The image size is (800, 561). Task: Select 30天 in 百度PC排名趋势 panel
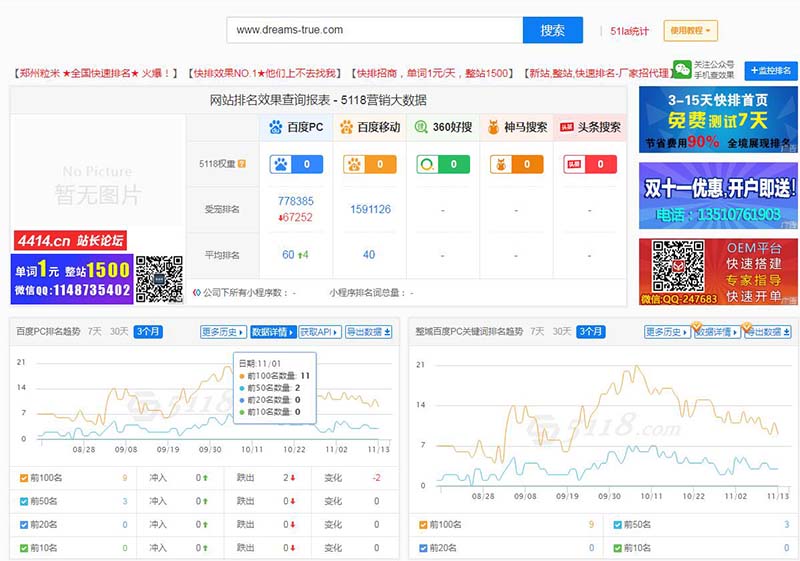(x=119, y=332)
